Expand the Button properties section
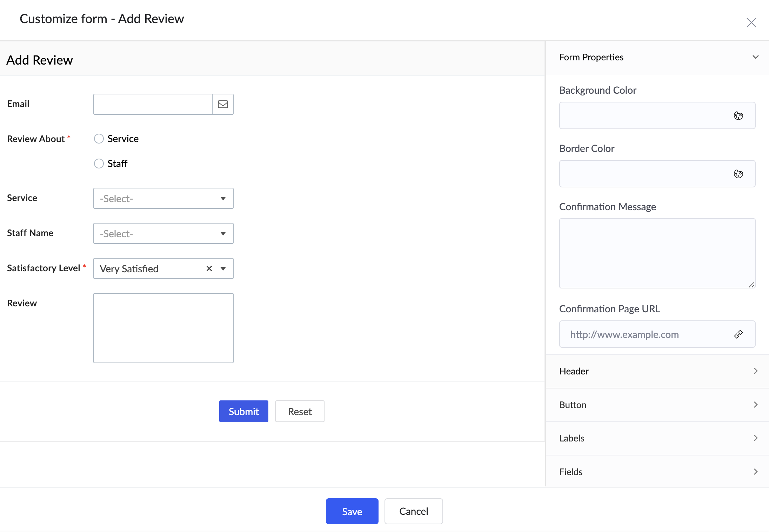 tap(657, 405)
